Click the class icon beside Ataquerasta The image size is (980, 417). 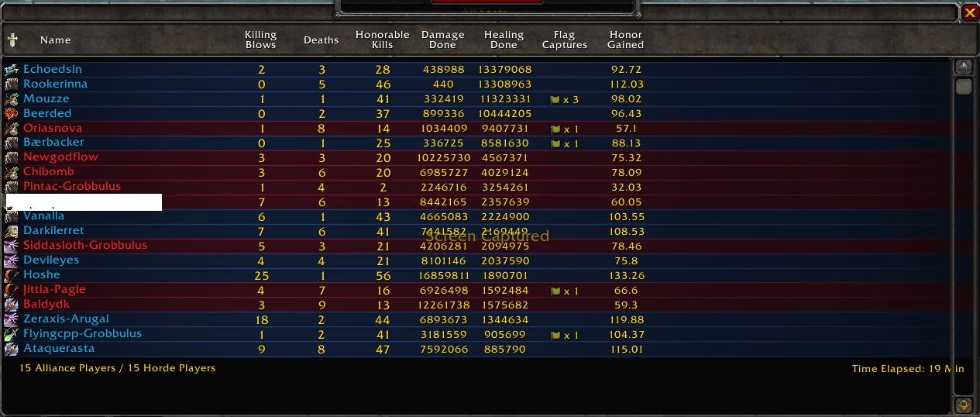coord(11,349)
